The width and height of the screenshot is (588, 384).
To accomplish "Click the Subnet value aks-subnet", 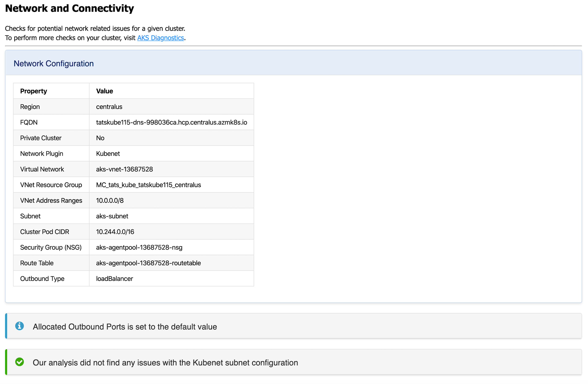I will point(112,216).
